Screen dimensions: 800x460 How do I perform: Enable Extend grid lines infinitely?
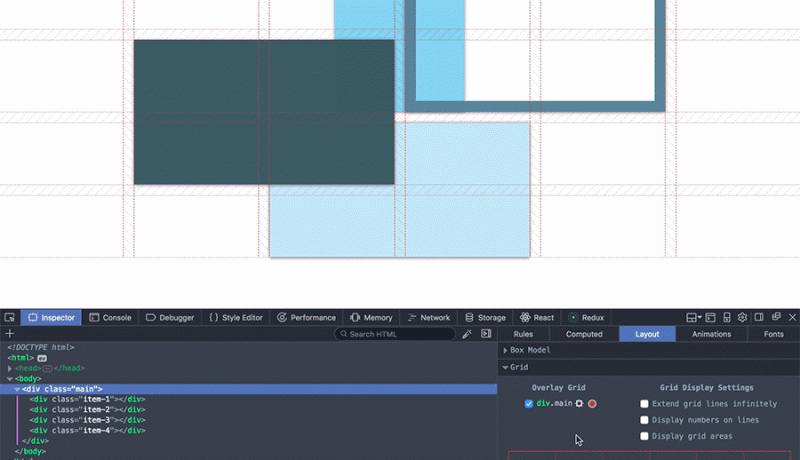pos(644,403)
